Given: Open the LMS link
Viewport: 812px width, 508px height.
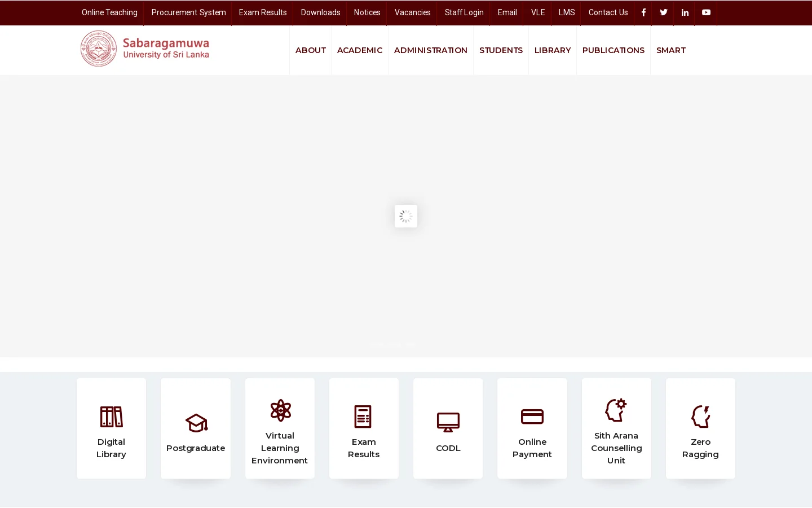Looking at the screenshot, I should tap(567, 12).
